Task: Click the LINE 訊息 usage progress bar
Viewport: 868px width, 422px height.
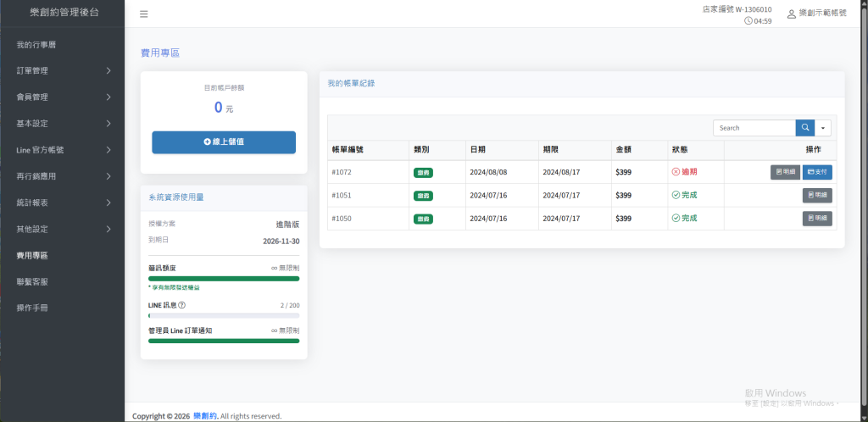Action: 224,316
